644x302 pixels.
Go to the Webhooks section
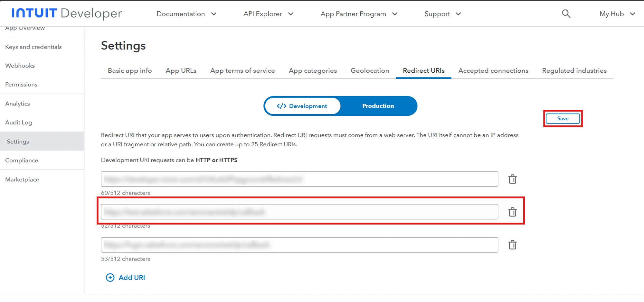pos(20,65)
